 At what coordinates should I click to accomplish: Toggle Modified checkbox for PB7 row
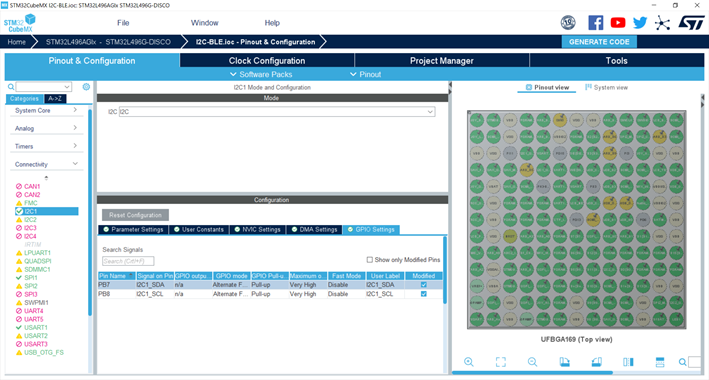[424, 285]
